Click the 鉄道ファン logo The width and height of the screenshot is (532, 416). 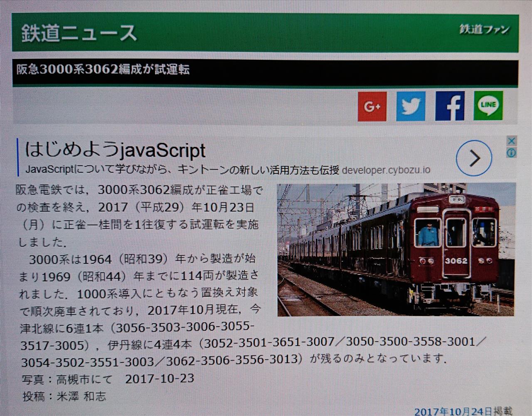pos(484,29)
